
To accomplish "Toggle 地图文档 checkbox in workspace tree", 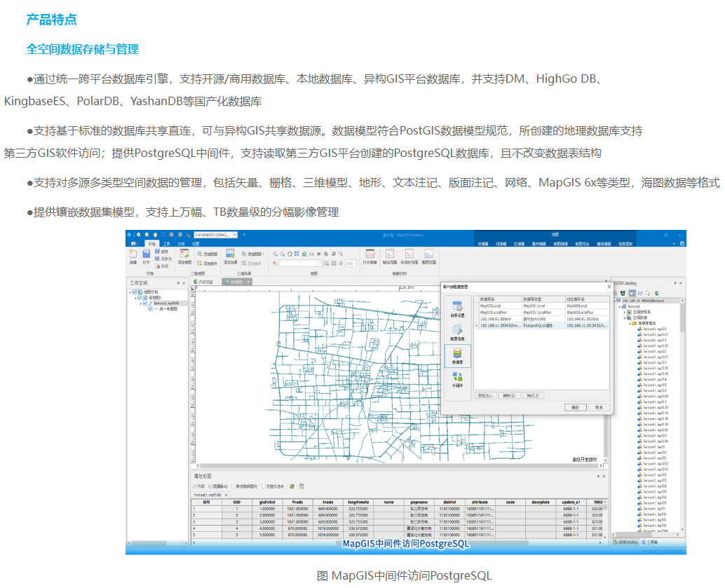I will point(135,292).
